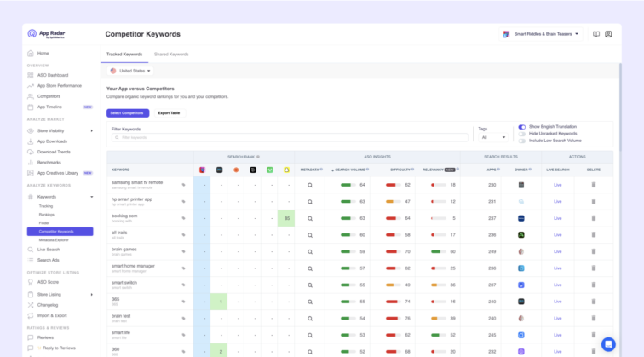The image size is (644, 357).
Task: Click the App Radar logo
Action: [x=46, y=34]
